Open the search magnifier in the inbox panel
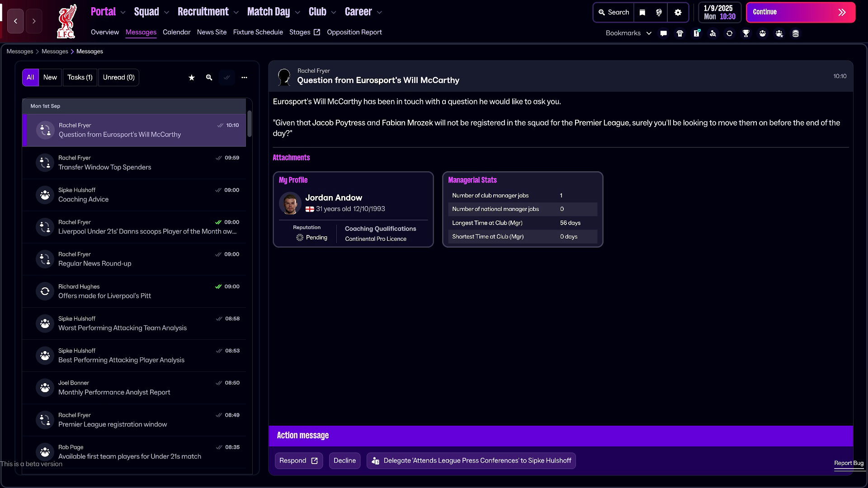The width and height of the screenshot is (868, 488). point(209,77)
